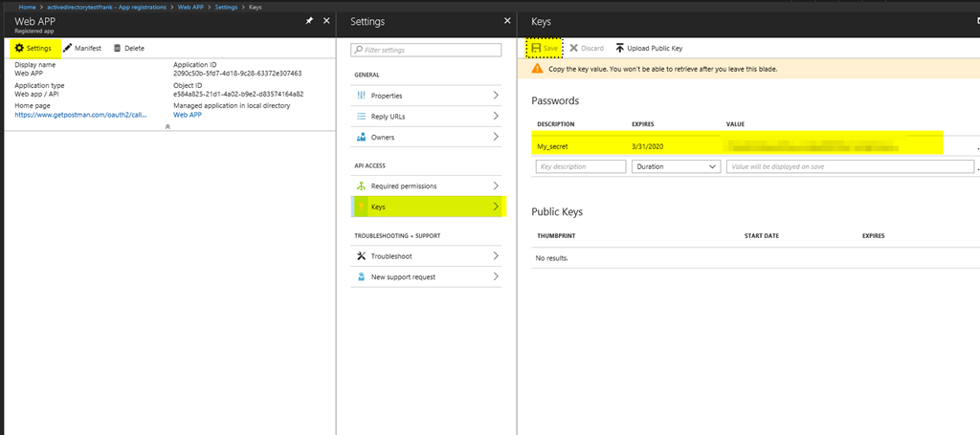980x435 pixels.
Task: Open the Manifest pencil icon
Action: (68, 48)
